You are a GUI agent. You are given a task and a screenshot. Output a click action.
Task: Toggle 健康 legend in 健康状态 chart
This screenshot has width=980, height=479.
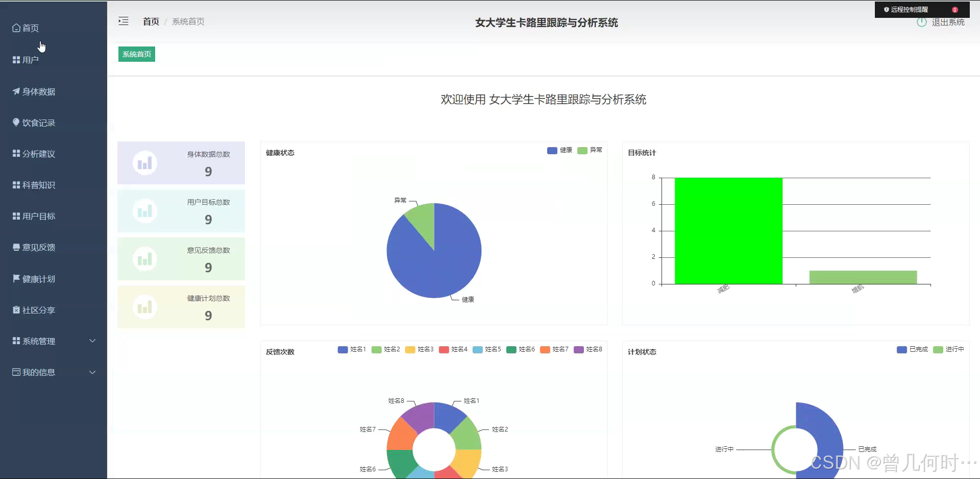coord(559,150)
